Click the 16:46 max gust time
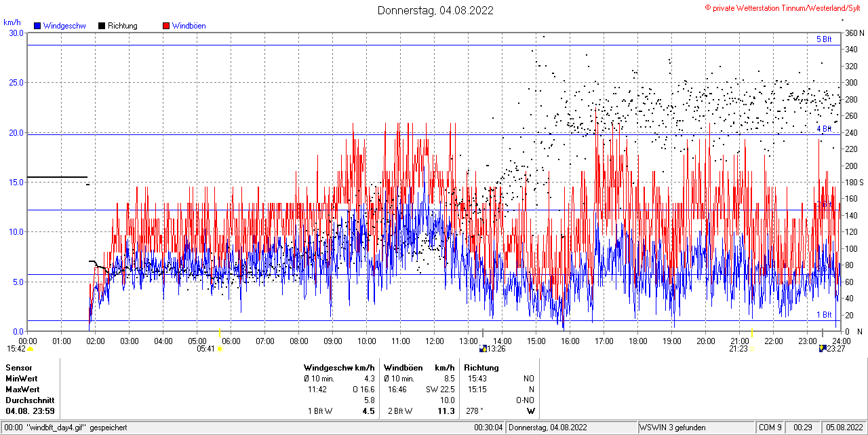Viewport: 868px width, 435px height. click(397, 390)
